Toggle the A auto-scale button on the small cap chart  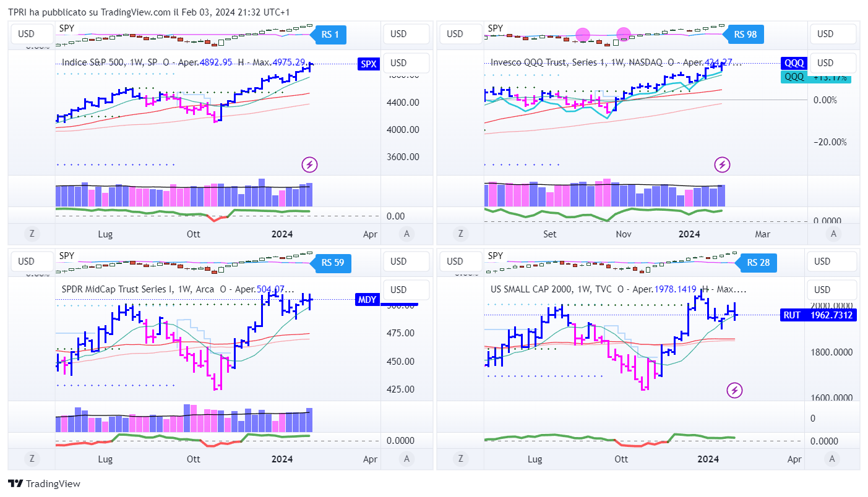(833, 459)
